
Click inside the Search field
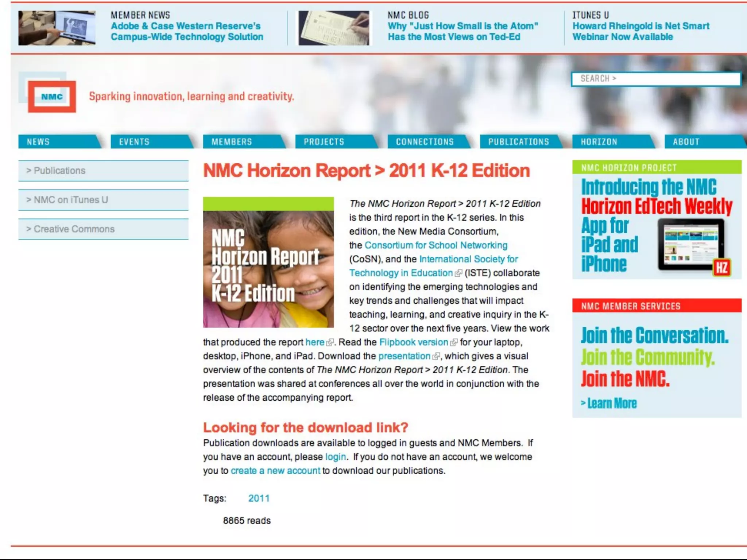tap(656, 79)
